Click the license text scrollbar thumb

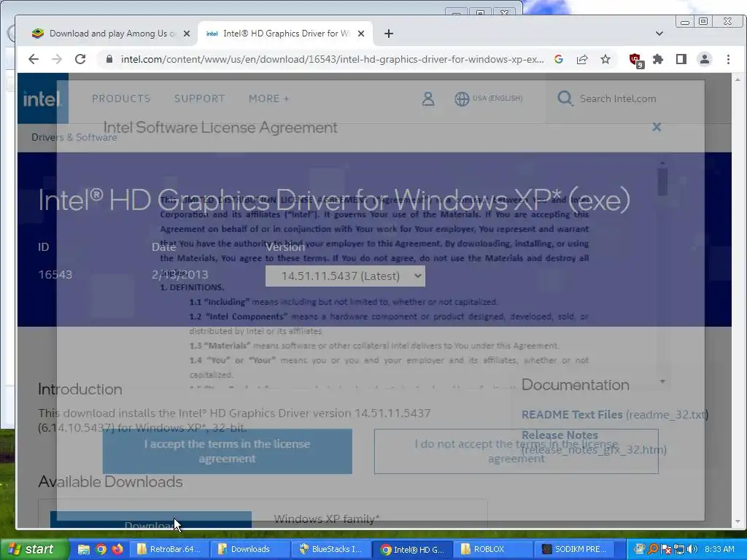662,182
